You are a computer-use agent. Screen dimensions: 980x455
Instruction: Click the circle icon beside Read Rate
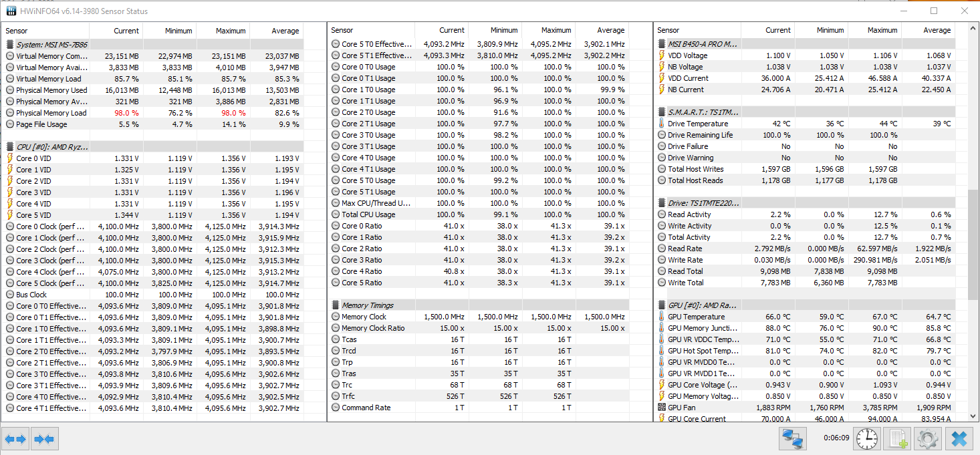[x=662, y=249]
